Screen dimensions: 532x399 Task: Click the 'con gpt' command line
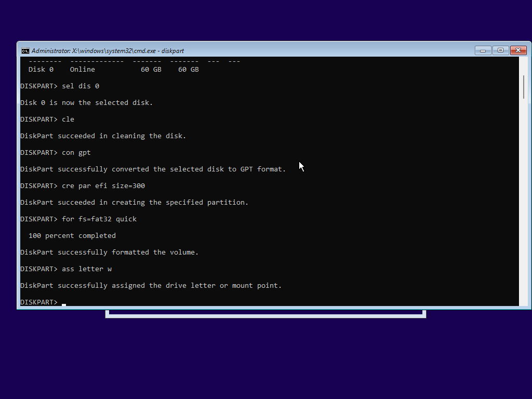(56, 153)
